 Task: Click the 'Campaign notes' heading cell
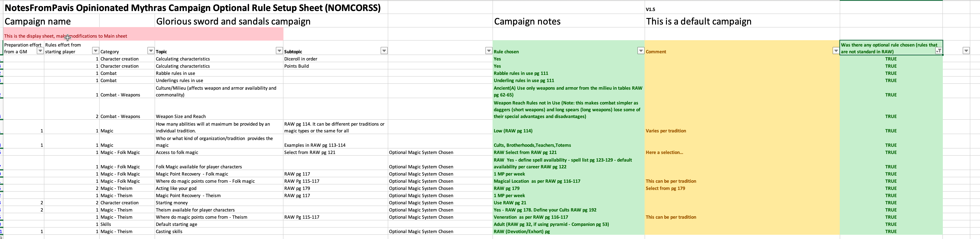tap(527, 21)
